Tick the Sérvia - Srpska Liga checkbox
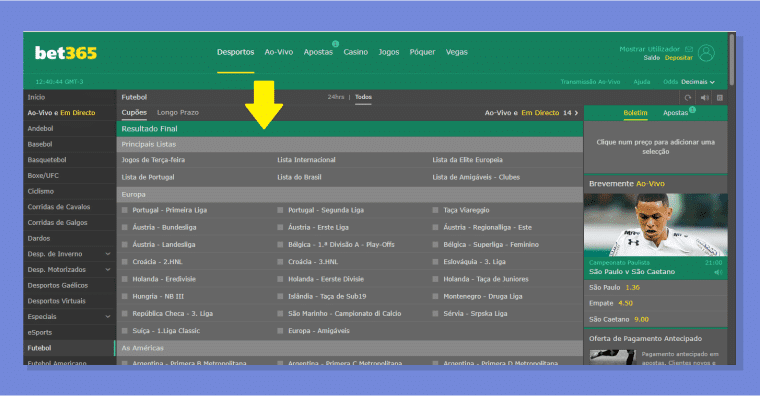Viewport: 760px width, 396px height. click(435, 314)
